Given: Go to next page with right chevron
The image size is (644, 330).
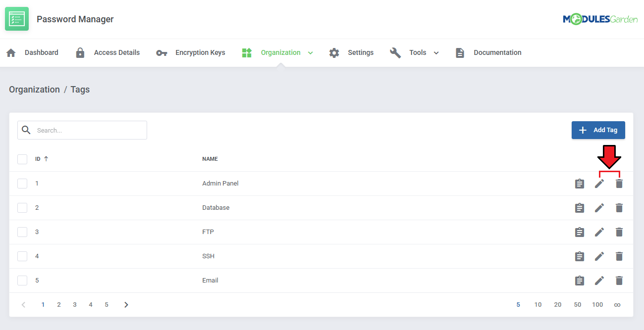Looking at the screenshot, I should pos(126,305).
